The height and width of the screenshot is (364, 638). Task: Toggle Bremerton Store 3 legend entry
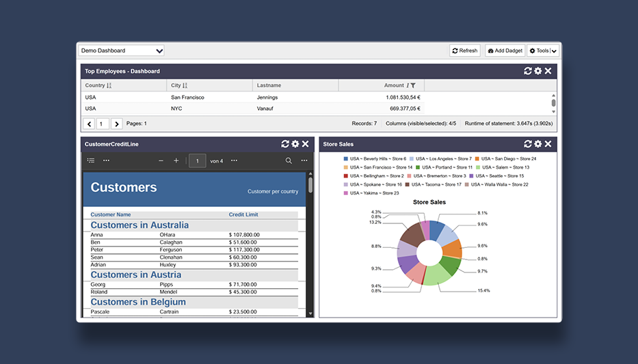[436, 176]
